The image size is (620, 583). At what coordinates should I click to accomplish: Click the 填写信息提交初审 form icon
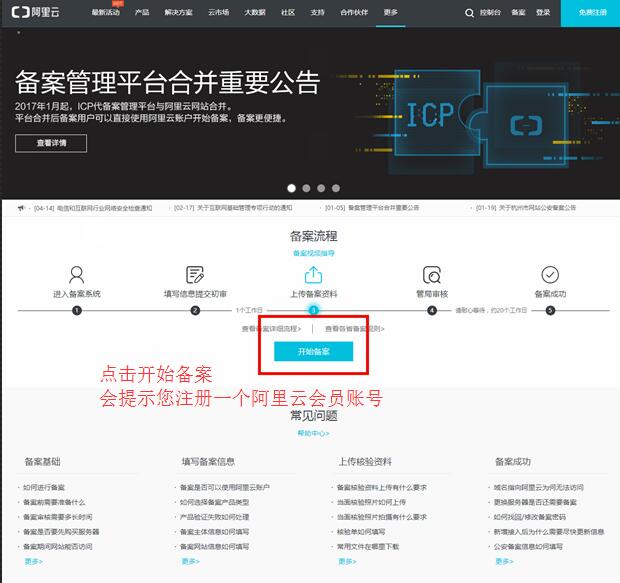click(x=195, y=274)
